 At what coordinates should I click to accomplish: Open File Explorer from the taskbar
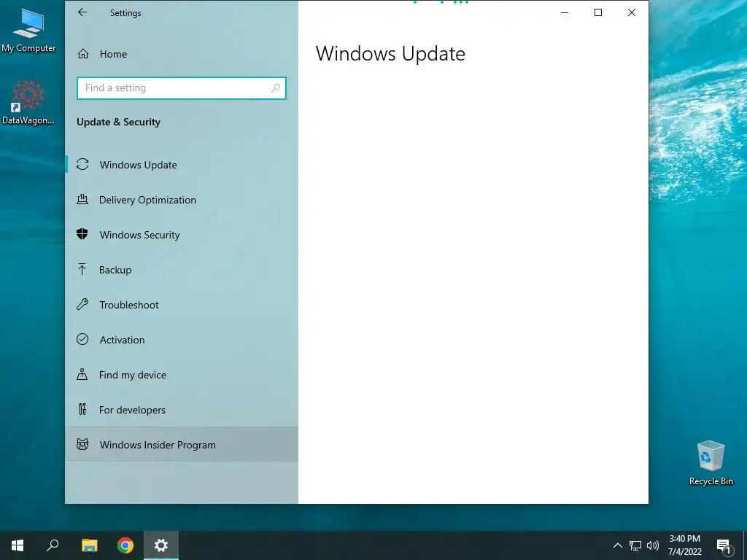coord(89,545)
